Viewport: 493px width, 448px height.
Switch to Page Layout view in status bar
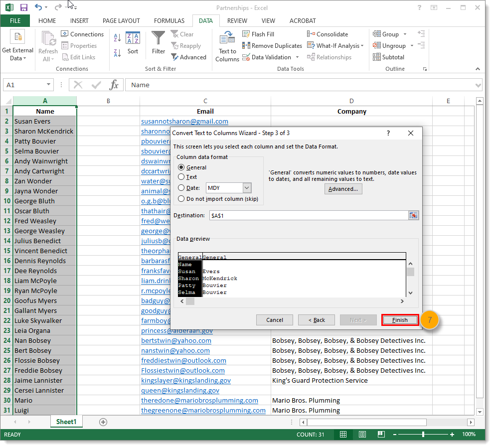(362, 435)
